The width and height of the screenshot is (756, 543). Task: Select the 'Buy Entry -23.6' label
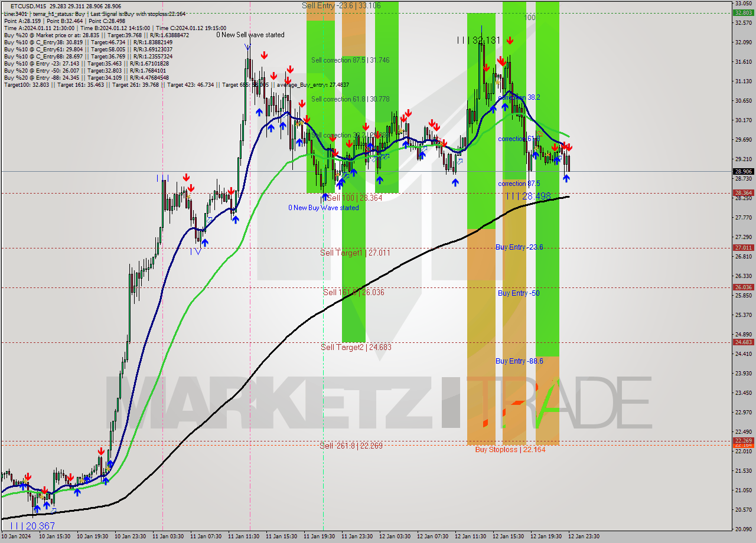[519, 247]
